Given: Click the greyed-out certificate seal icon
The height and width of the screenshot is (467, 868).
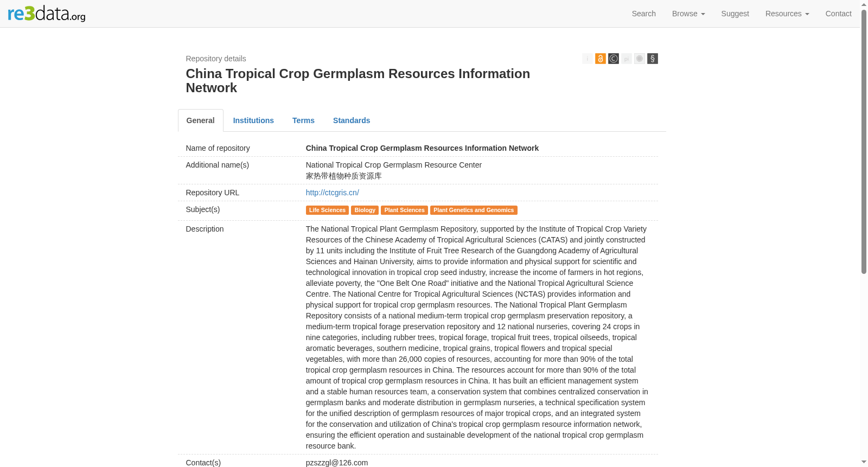Looking at the screenshot, I should [x=639, y=59].
